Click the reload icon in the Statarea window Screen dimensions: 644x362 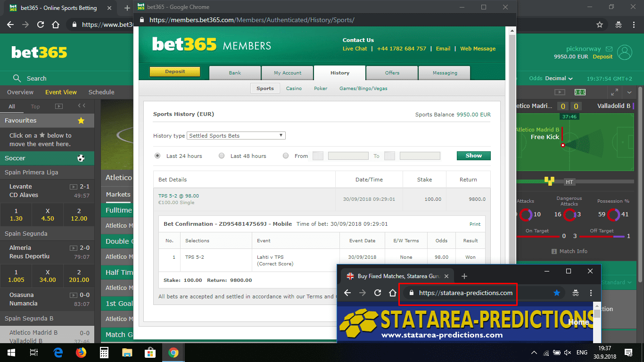coord(378,293)
